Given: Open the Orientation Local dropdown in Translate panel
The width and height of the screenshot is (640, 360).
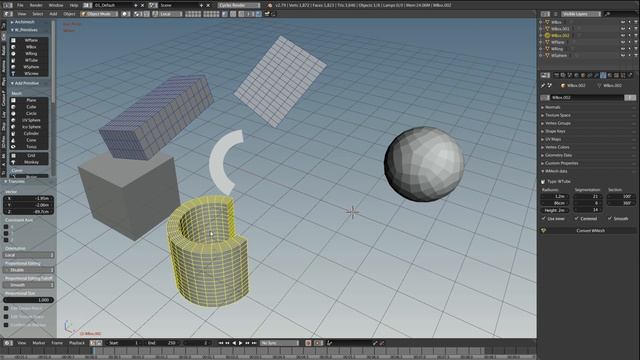Looking at the screenshot, I should [x=29, y=255].
